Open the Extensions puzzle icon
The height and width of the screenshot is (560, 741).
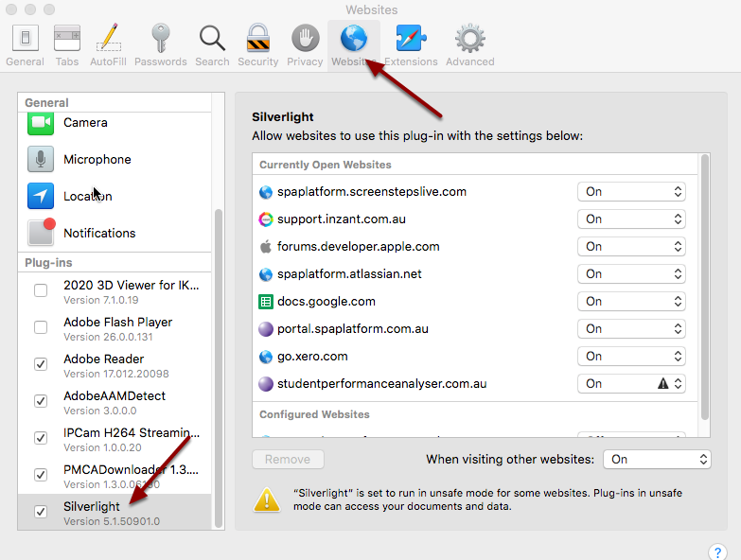click(411, 38)
